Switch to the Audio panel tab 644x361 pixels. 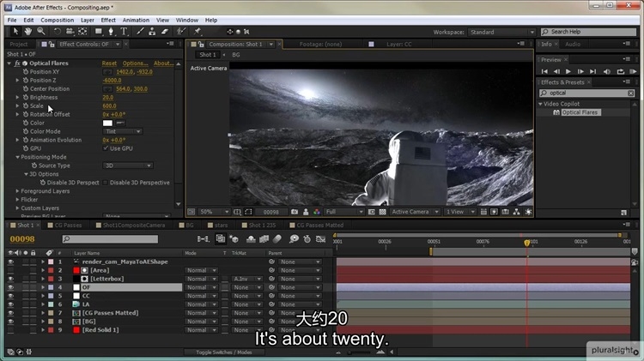click(573, 44)
